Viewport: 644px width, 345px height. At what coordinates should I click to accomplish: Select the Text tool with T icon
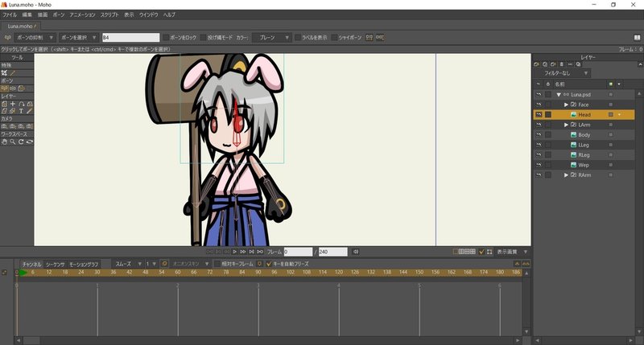22,111
